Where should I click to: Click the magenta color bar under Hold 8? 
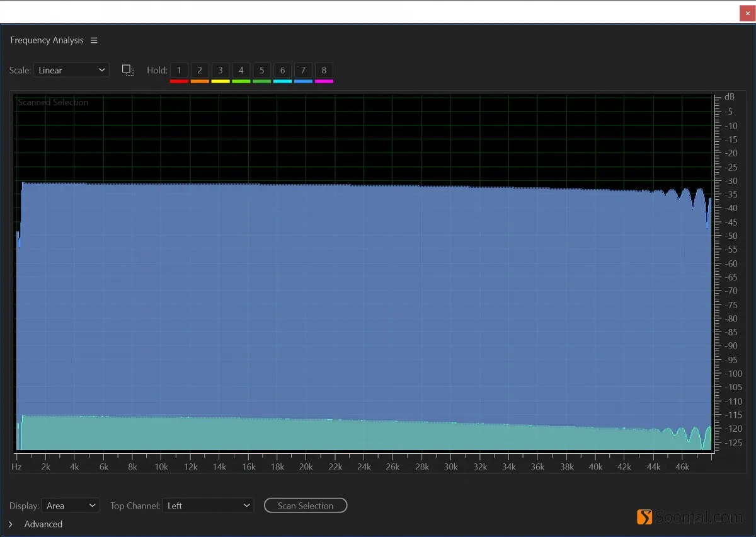pyautogui.click(x=324, y=81)
